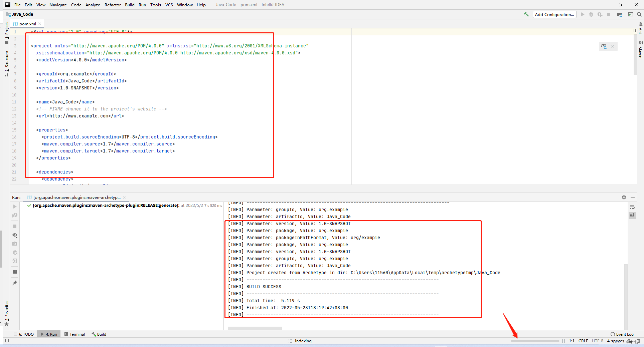Open the Ant tool window
The height and width of the screenshot is (347, 644).
click(x=640, y=28)
